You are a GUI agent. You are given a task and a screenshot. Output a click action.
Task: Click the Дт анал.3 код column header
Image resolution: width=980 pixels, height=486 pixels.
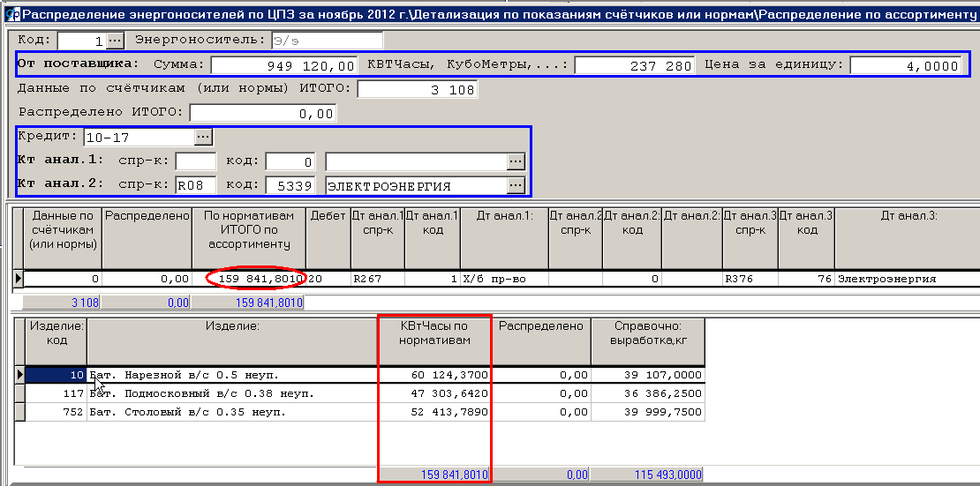coord(806,238)
